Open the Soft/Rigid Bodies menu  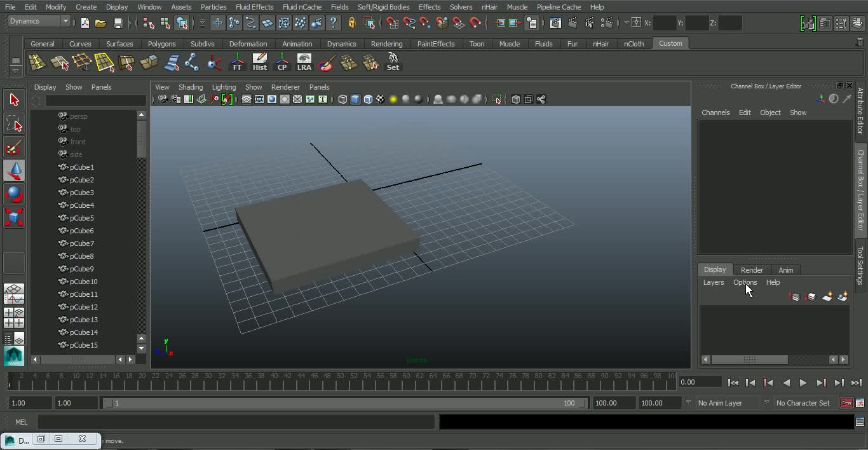point(383,7)
